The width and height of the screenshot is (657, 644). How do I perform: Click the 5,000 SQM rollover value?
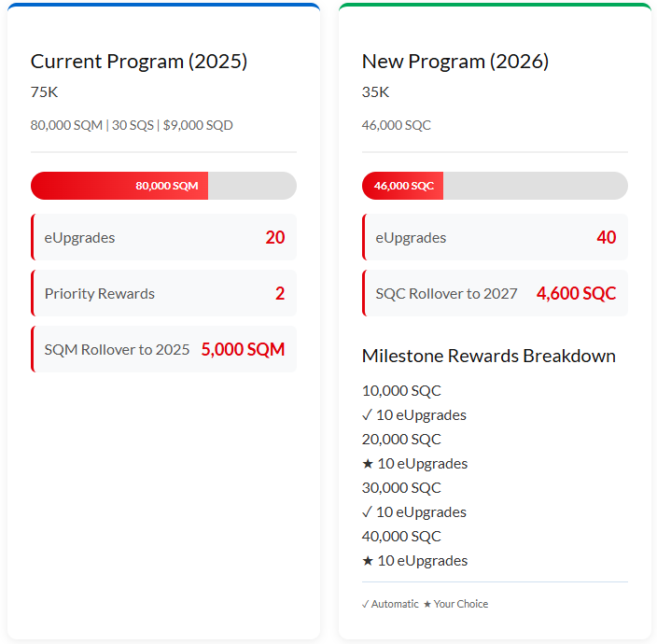[243, 349]
